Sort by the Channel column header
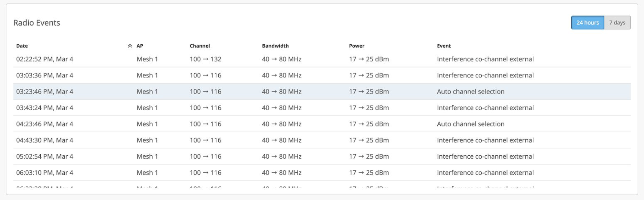This screenshot has width=644, height=200. point(200,46)
